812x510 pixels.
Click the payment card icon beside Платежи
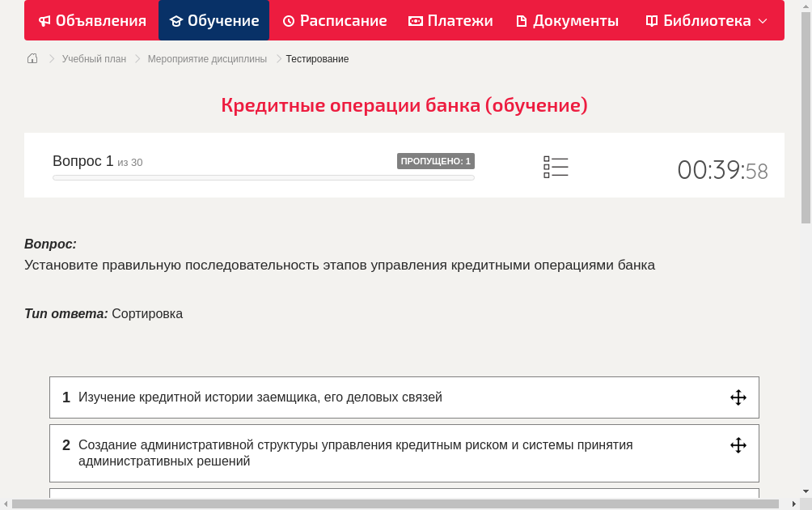416,20
